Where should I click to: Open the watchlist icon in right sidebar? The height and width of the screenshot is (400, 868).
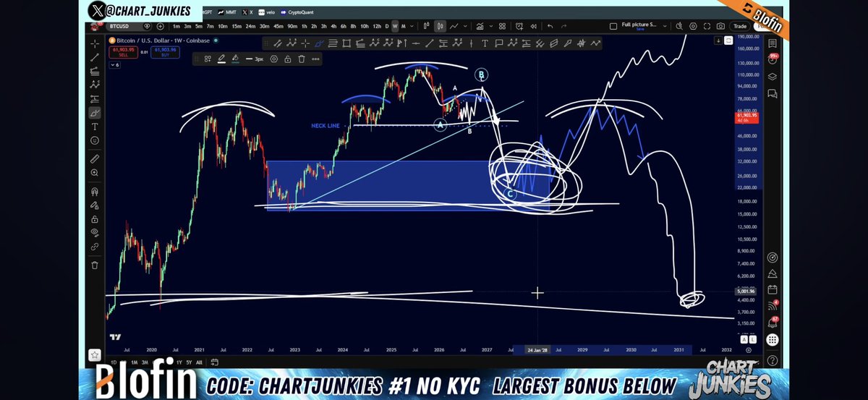772,43
